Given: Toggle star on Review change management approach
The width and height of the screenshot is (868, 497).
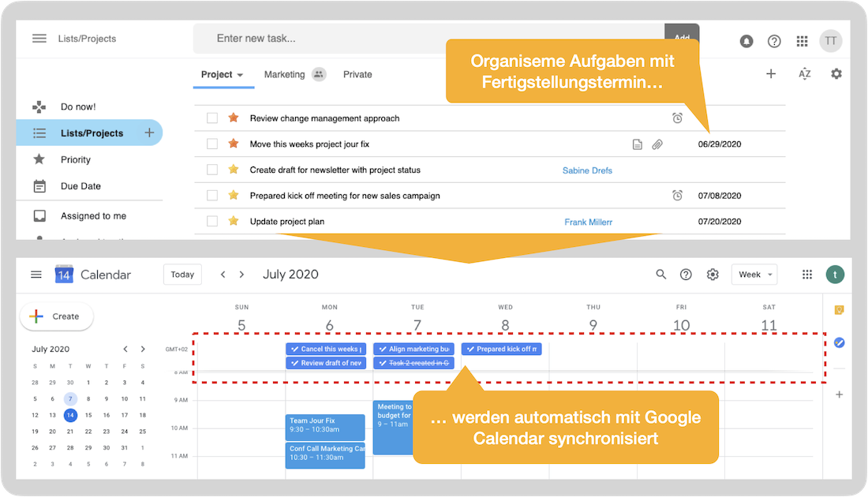Looking at the screenshot, I should (234, 118).
